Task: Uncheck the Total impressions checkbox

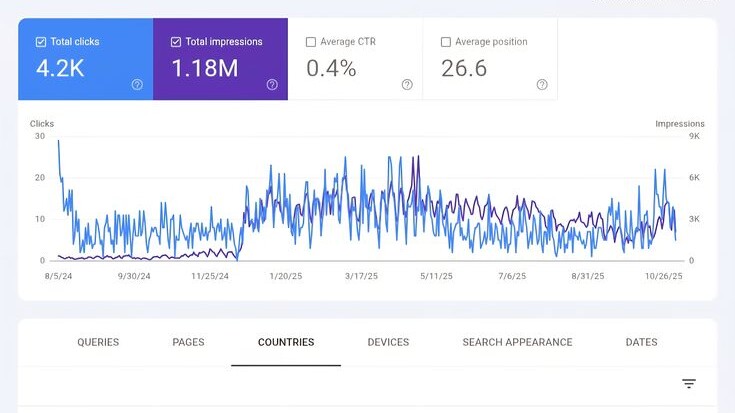Action: (176, 42)
